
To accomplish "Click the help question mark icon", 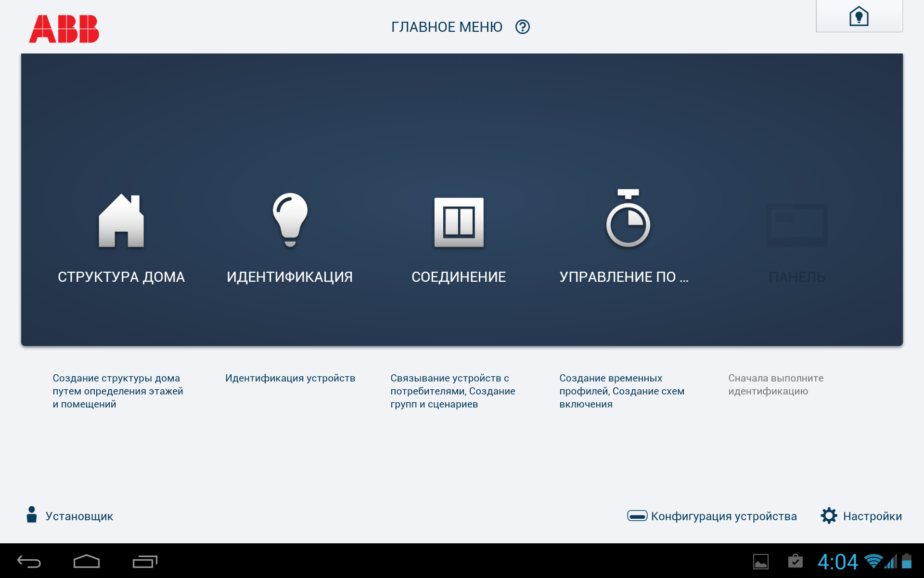I will point(522,27).
